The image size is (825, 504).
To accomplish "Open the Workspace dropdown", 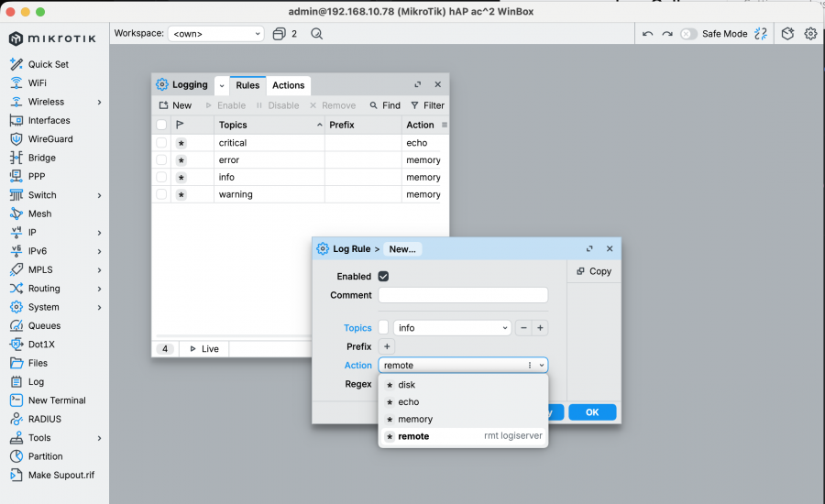I will [x=215, y=34].
